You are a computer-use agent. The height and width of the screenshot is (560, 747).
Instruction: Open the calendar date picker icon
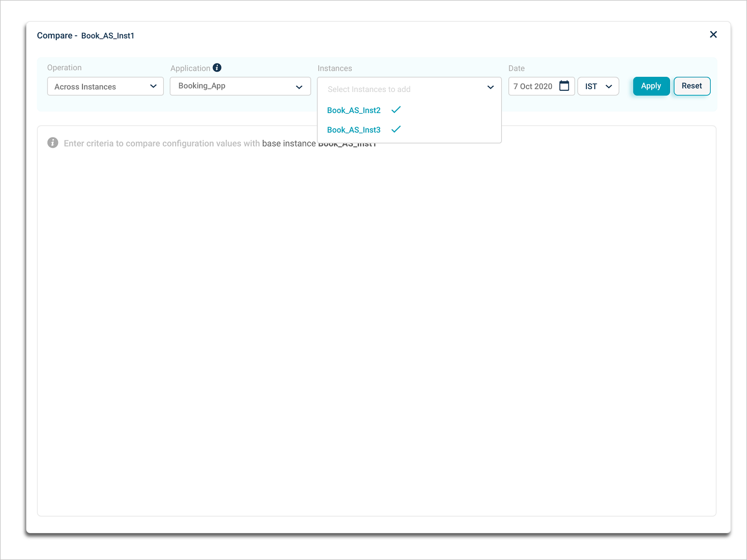564,86
